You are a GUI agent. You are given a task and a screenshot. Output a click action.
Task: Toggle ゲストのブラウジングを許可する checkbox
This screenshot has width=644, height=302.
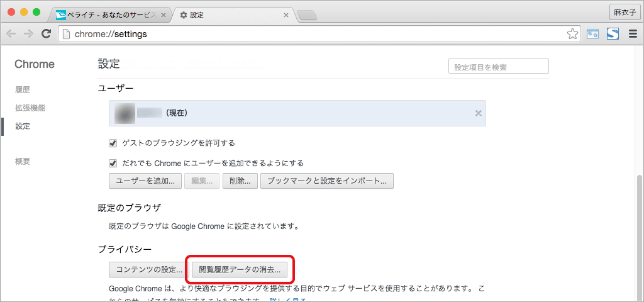tap(113, 143)
